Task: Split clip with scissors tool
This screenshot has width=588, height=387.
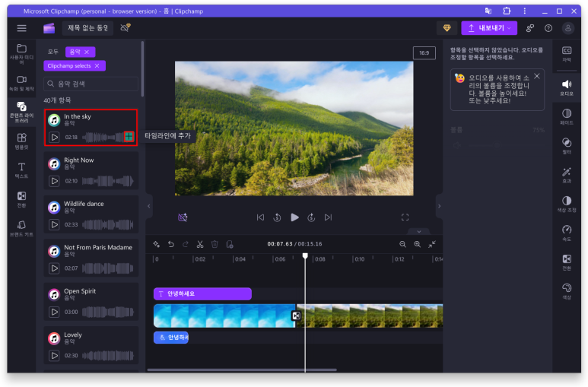Action: click(x=200, y=245)
